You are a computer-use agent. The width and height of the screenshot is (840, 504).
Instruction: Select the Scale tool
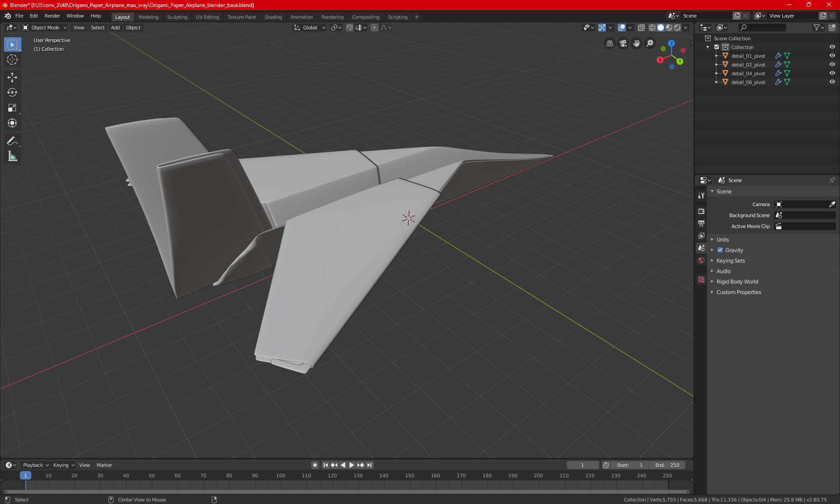(x=12, y=108)
